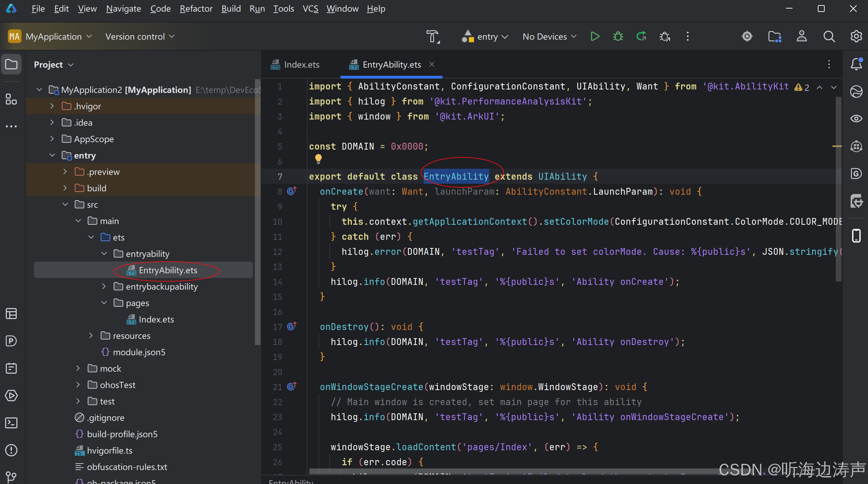Screen dimensions: 868x484
Task: Collapse the entryability folder
Action: point(104,253)
